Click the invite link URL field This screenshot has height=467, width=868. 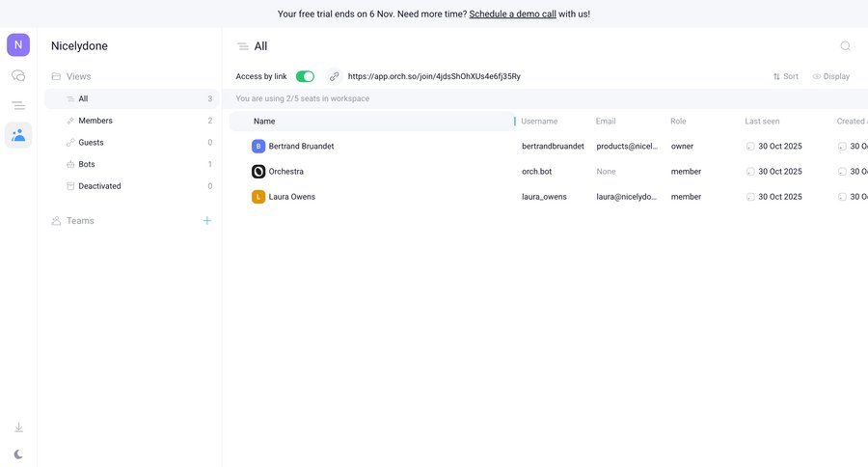coord(434,76)
